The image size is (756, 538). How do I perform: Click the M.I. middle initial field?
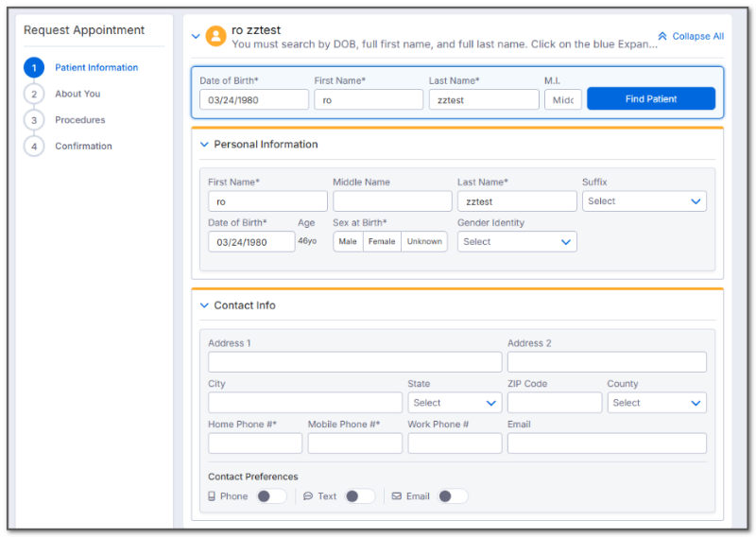point(562,100)
